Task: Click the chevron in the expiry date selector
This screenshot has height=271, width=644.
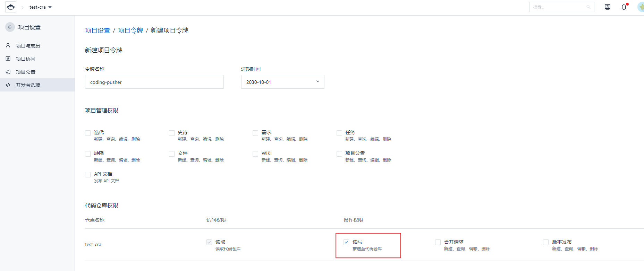Action: coord(317,81)
